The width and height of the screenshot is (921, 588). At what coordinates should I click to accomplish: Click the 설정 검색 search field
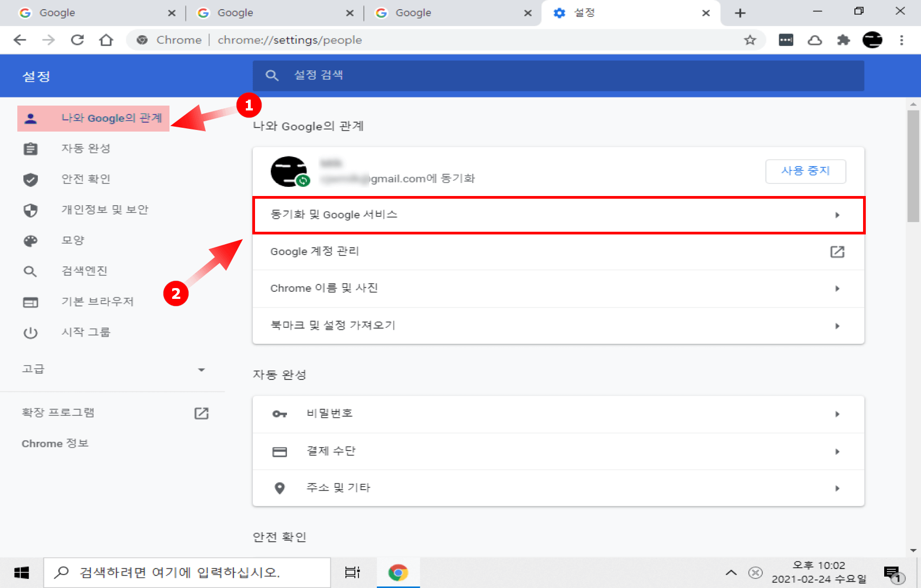click(558, 76)
